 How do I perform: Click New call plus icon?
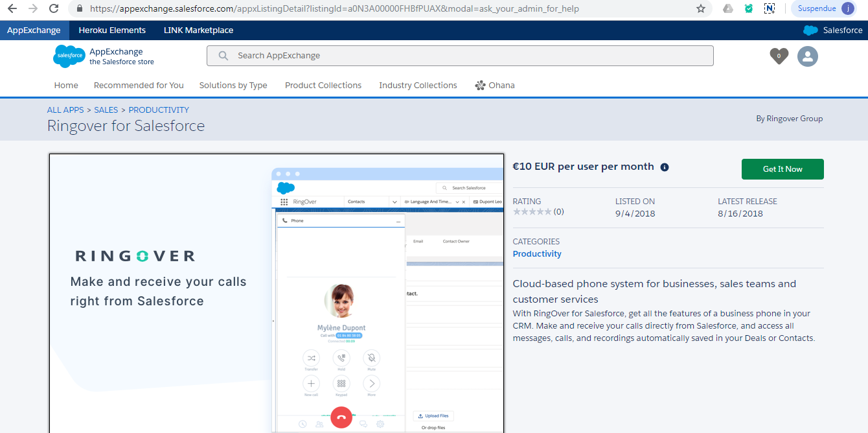(x=311, y=383)
